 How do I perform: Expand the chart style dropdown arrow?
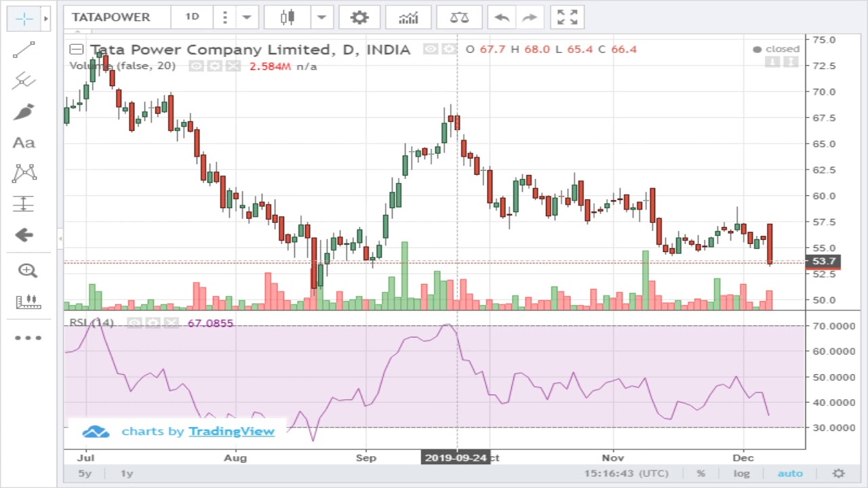point(322,17)
